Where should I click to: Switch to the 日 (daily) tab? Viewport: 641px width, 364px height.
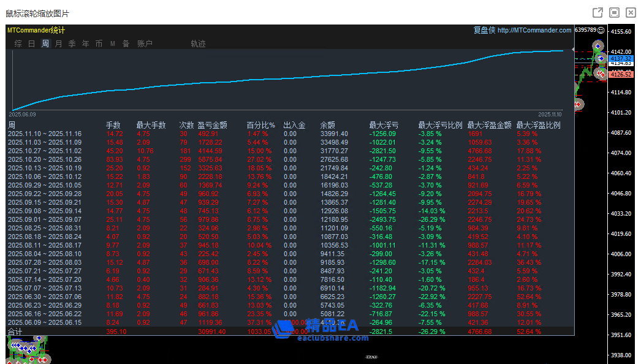pyautogui.click(x=32, y=44)
